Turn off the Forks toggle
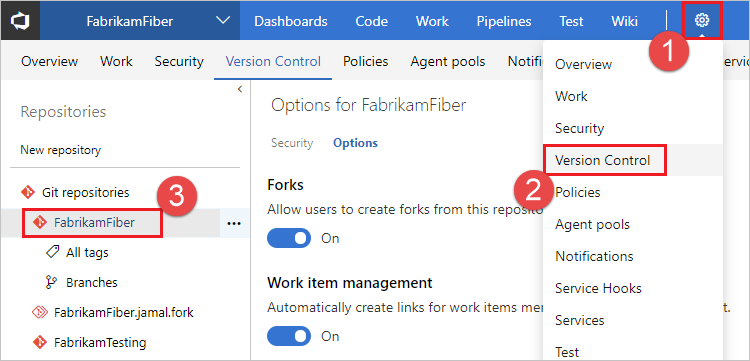 [289, 238]
